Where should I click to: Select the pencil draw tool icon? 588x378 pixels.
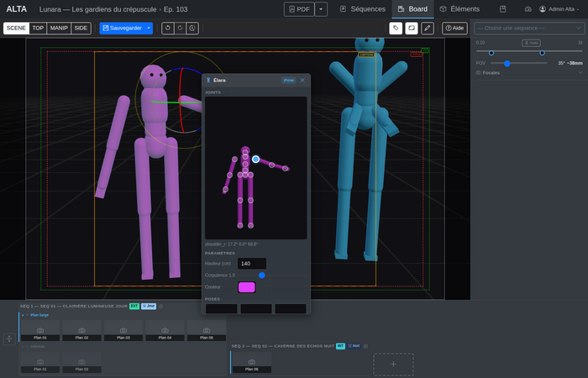click(x=428, y=28)
